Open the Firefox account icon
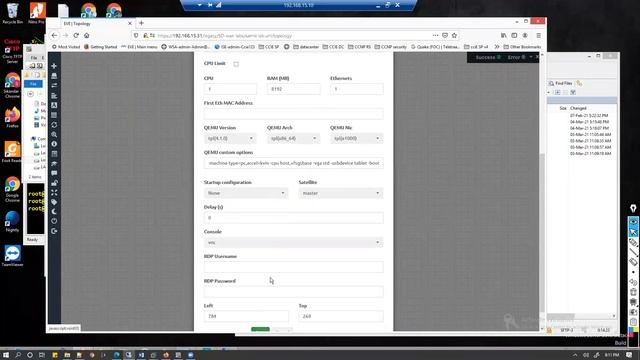This screenshot has height=360, width=640. click(x=525, y=36)
